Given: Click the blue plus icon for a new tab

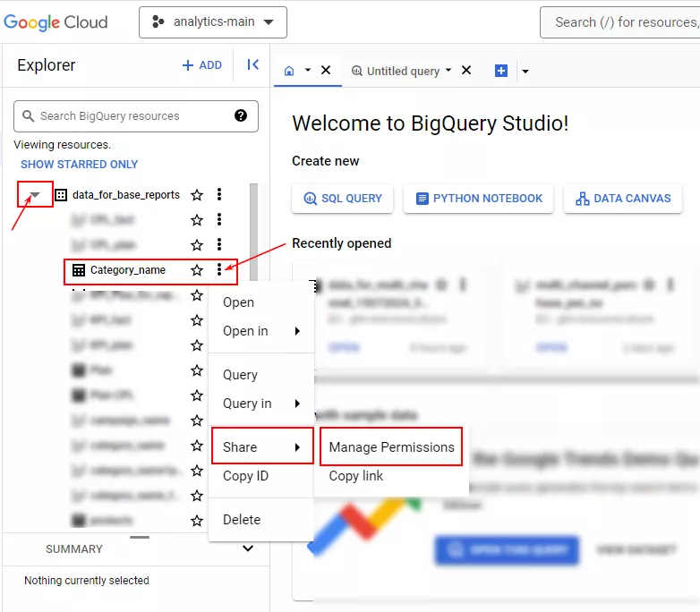Looking at the screenshot, I should [501, 71].
